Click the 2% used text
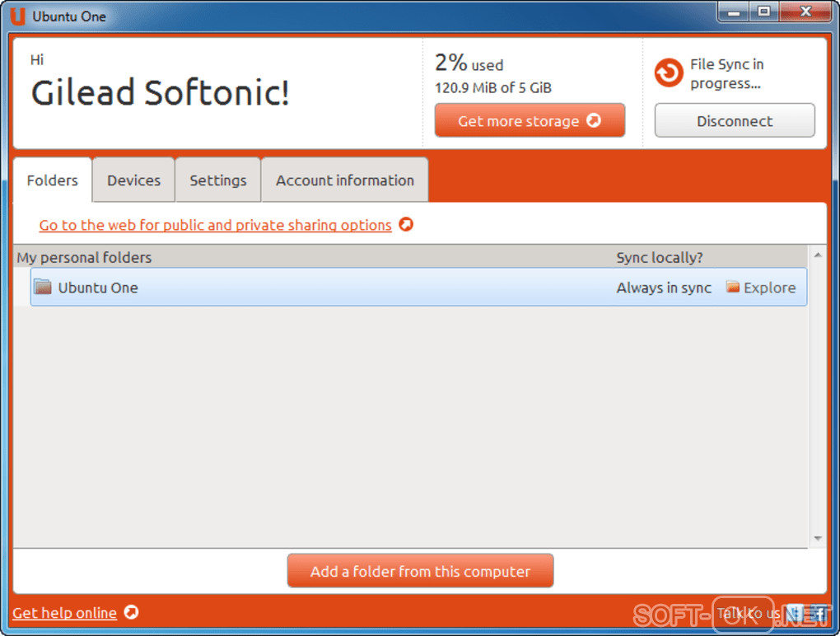This screenshot has height=636, width=840. 469,63
